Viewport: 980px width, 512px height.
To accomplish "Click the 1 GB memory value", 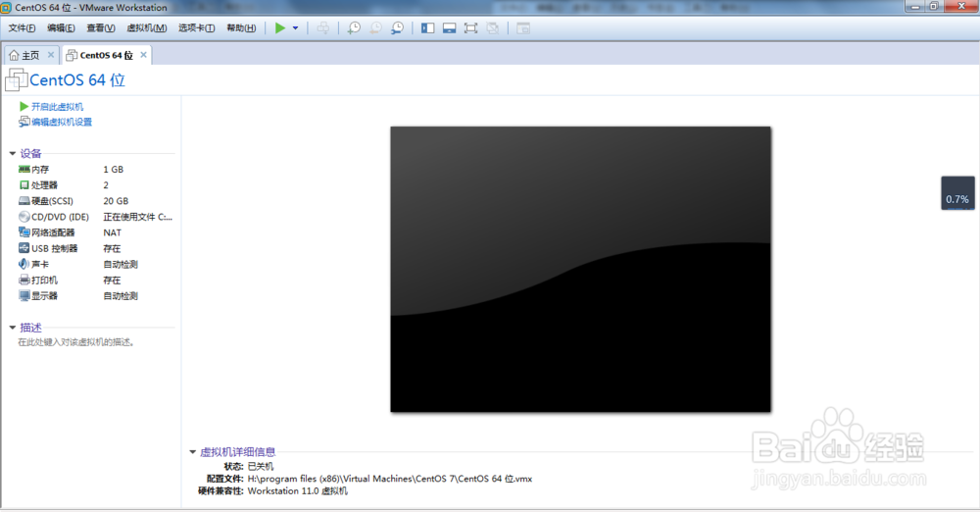I will tap(113, 170).
